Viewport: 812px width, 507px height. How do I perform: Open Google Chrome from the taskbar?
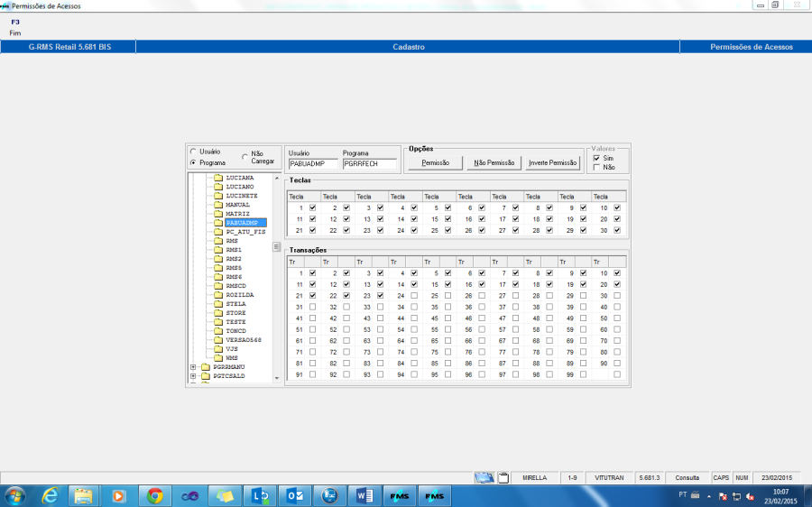click(x=155, y=495)
